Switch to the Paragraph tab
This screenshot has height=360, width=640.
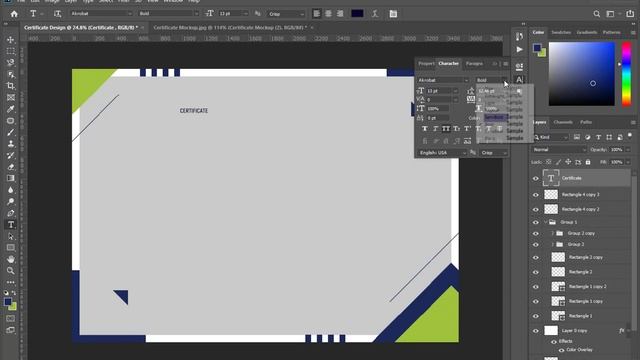474,64
